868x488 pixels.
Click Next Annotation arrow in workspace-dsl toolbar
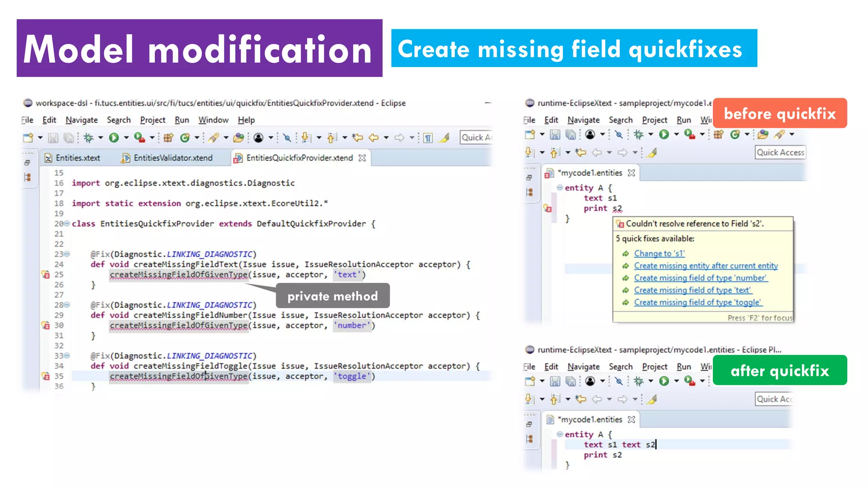[306, 138]
